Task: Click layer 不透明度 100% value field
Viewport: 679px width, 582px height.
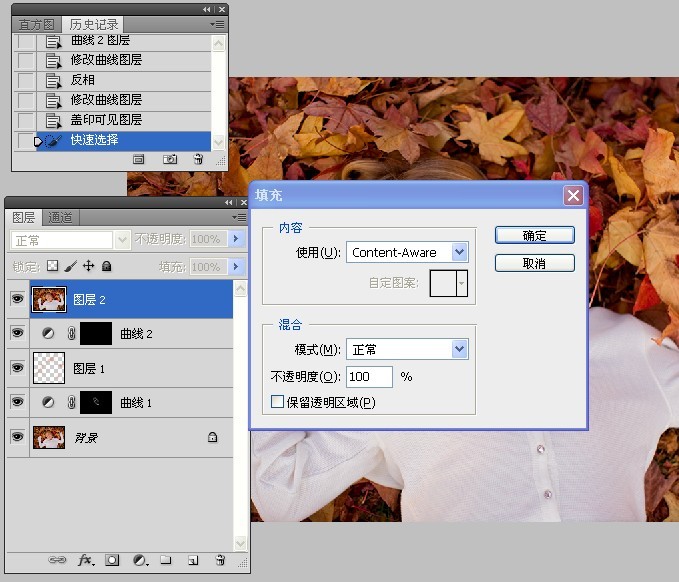Action: click(208, 239)
